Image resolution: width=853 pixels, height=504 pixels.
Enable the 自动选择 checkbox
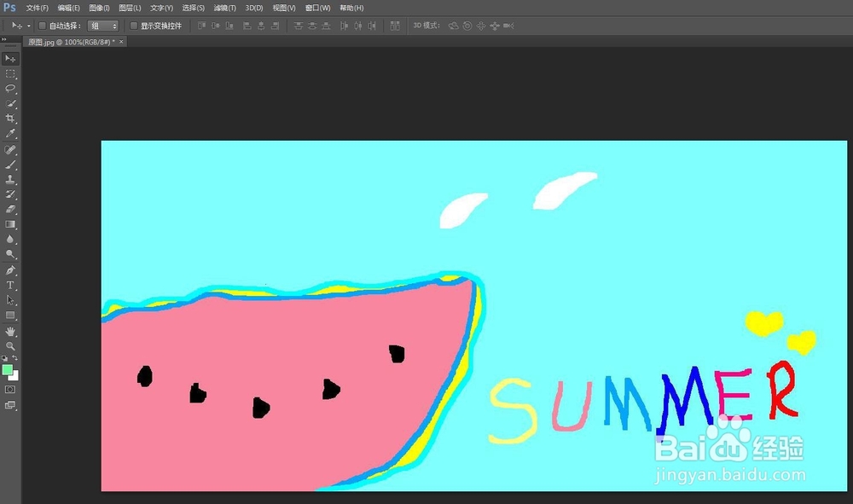coord(43,26)
